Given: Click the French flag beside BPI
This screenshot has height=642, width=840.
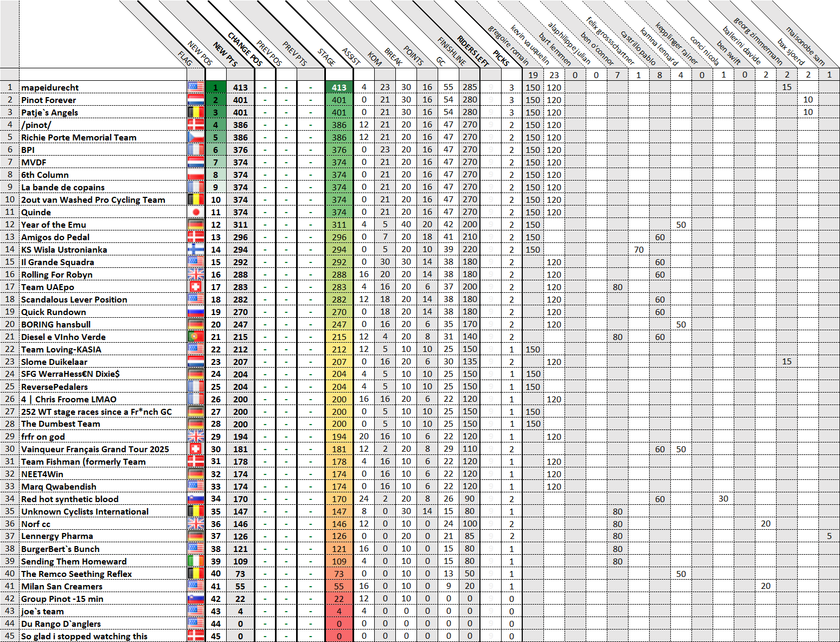Looking at the screenshot, I should 196,150.
